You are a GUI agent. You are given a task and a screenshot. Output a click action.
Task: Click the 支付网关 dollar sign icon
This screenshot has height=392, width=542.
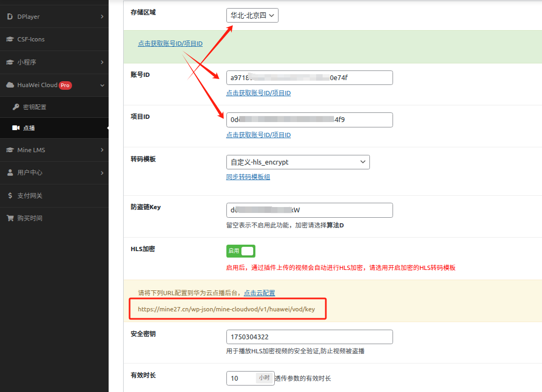pyautogui.click(x=9, y=195)
